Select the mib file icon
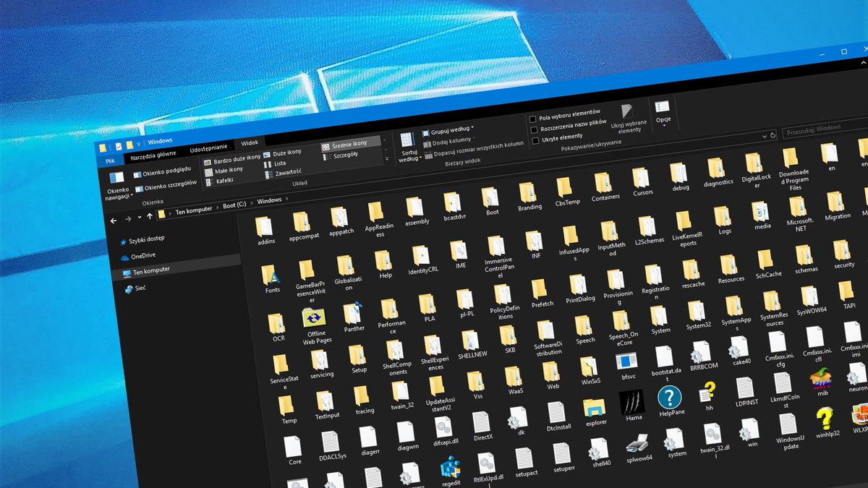 (x=820, y=377)
